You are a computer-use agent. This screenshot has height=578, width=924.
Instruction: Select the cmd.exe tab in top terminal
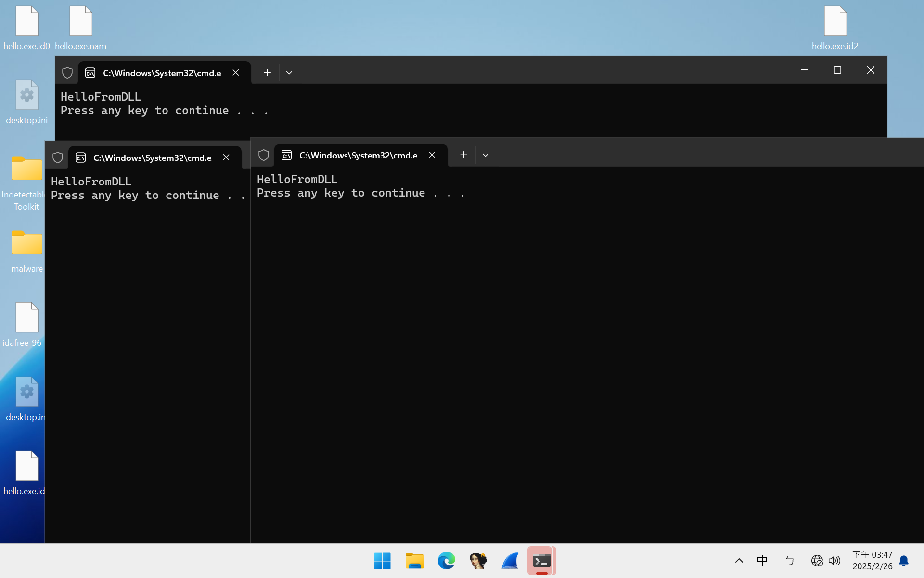pyautogui.click(x=162, y=73)
